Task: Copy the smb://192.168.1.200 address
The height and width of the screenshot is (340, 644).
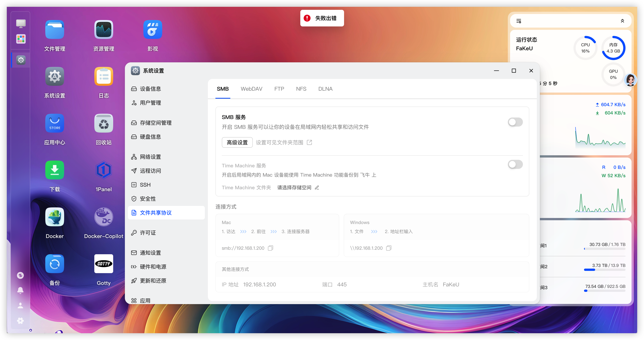Action: (270, 248)
